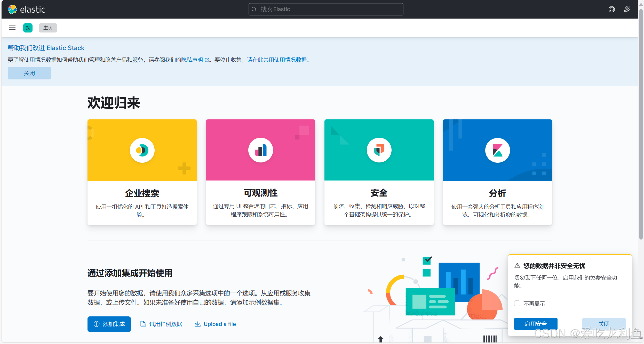
Task: Dismiss security toast with 关闭 button
Action: pyautogui.click(x=604, y=324)
